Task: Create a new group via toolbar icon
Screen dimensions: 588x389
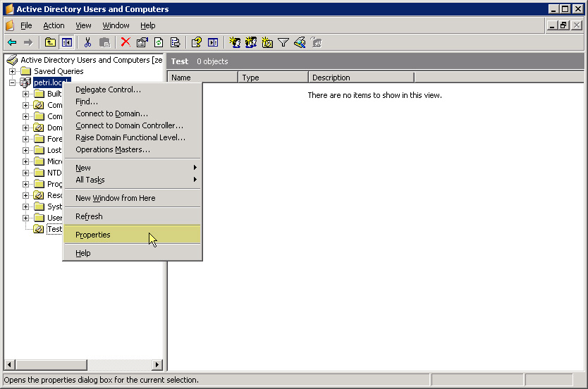Action: pyautogui.click(x=251, y=42)
